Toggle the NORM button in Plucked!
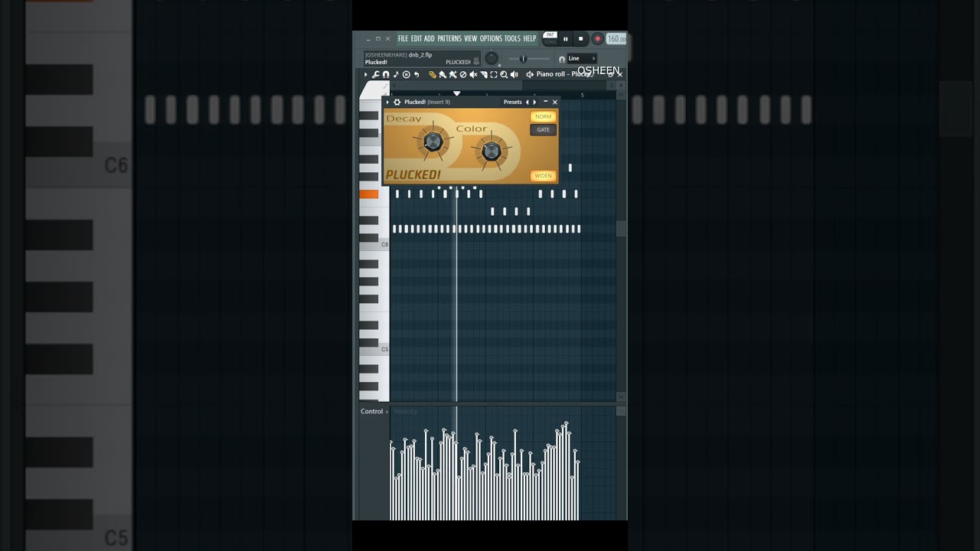980x551 pixels. [x=543, y=116]
